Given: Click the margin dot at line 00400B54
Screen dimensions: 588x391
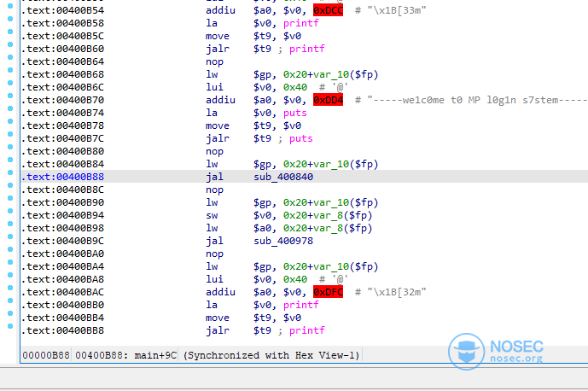Looking at the screenshot, I should click(9, 10).
